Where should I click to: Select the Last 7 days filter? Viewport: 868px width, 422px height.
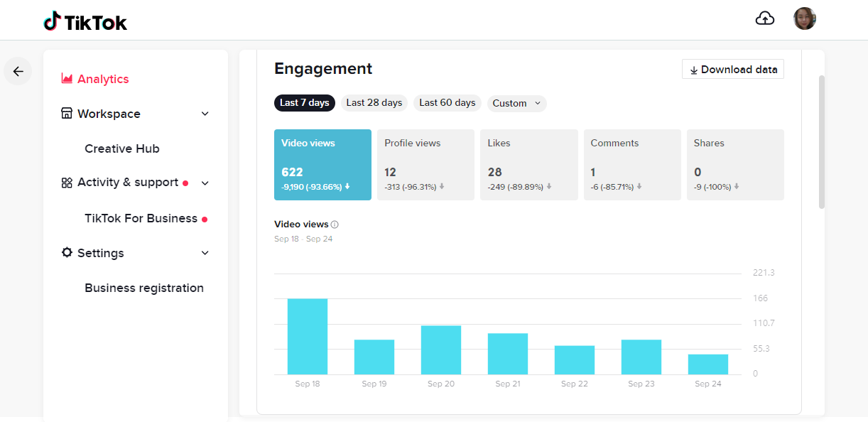click(x=305, y=103)
